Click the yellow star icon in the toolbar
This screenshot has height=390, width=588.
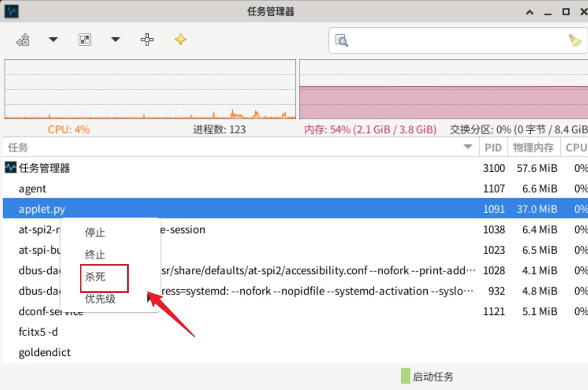180,39
